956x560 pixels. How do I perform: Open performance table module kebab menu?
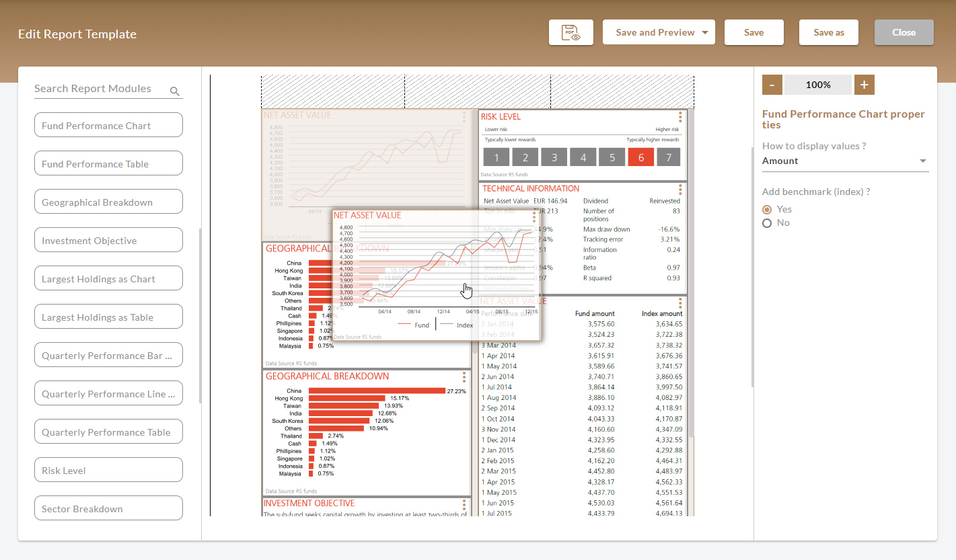click(x=680, y=303)
